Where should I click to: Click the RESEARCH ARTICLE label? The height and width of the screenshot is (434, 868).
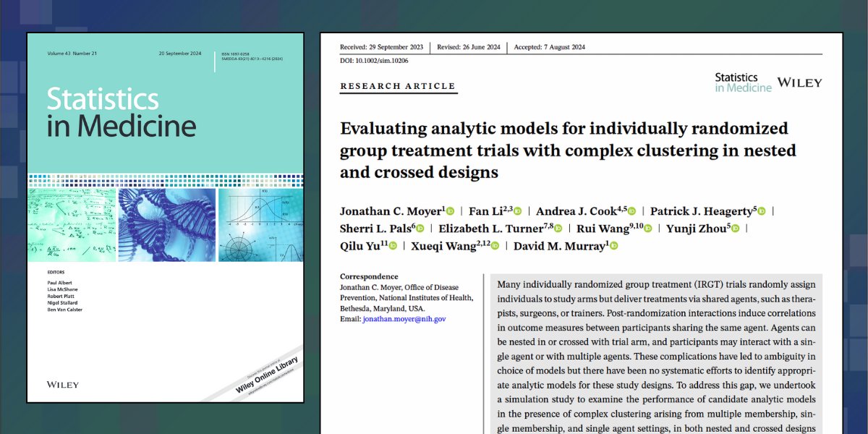click(x=398, y=86)
